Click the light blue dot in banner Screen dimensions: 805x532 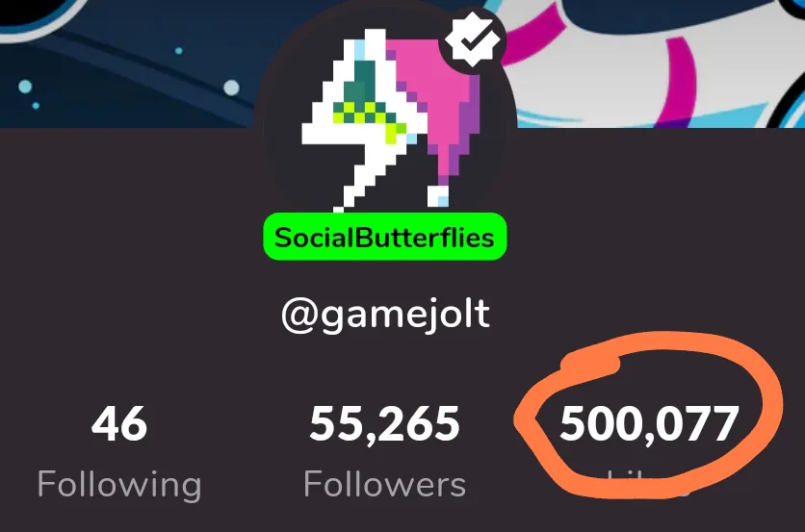[231, 89]
